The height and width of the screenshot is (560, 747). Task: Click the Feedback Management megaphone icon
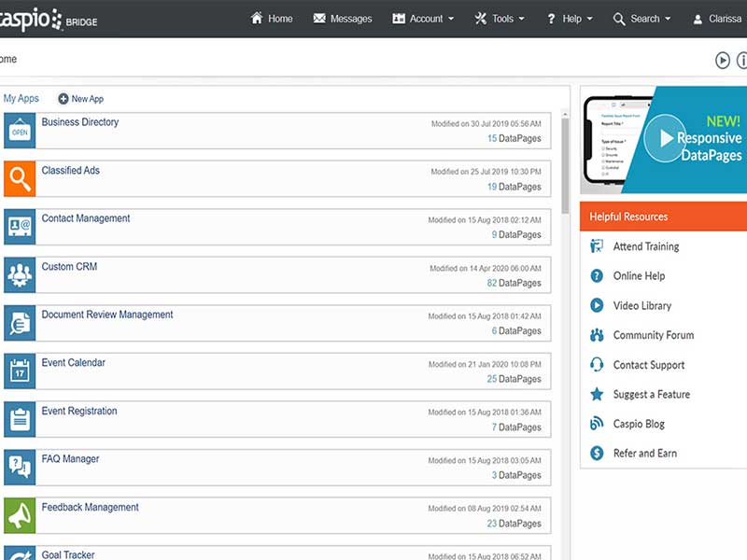tap(20, 515)
